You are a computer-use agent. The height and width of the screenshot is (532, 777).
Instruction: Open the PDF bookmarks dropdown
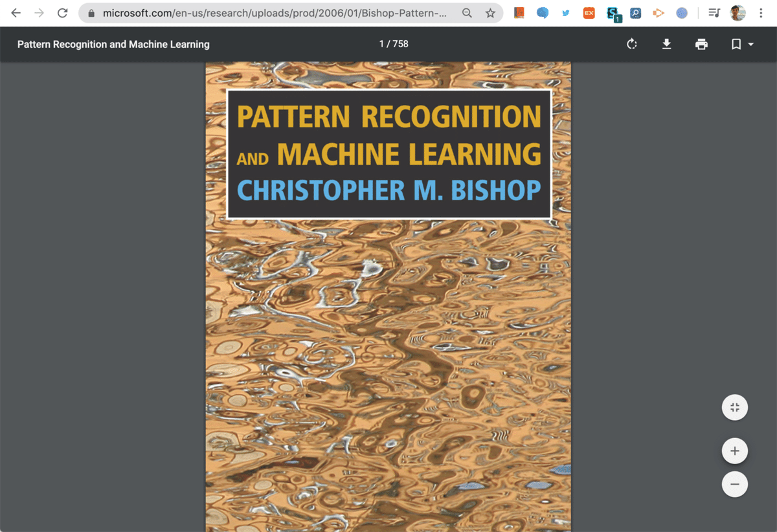click(x=742, y=44)
